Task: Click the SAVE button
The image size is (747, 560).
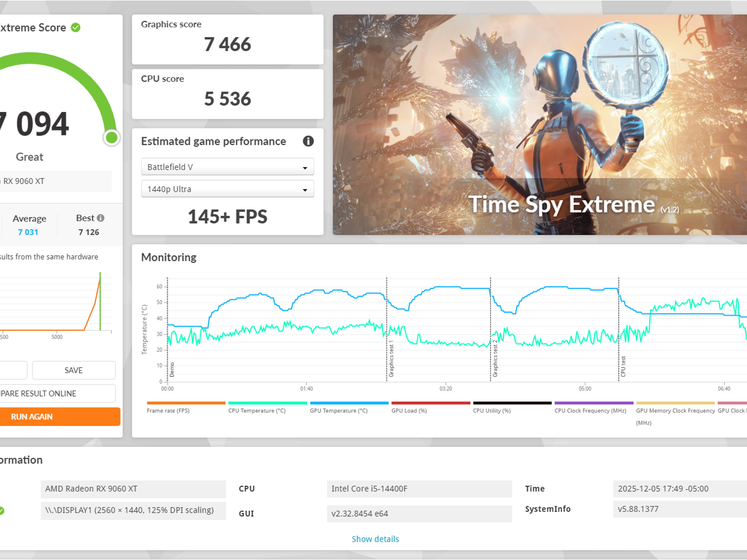Action: [74, 370]
